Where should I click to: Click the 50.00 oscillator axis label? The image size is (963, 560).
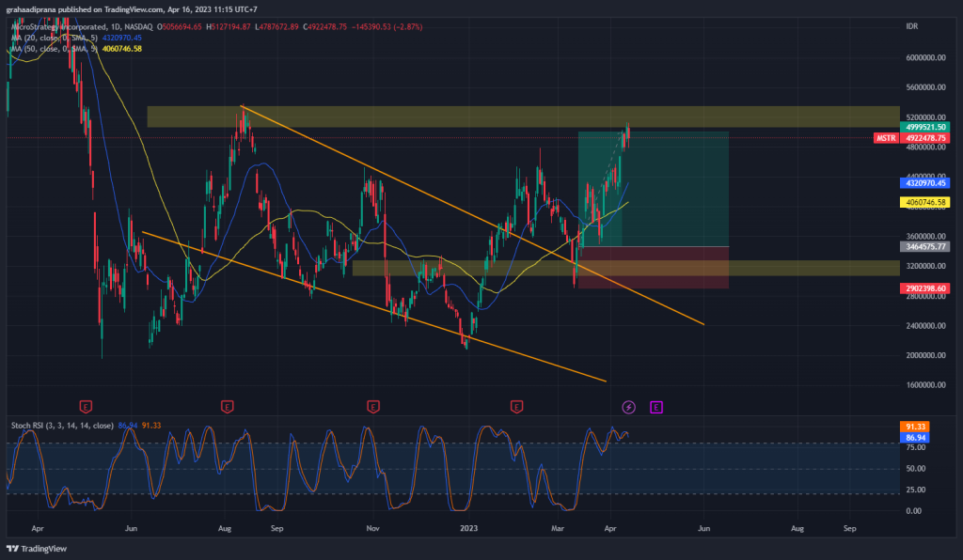[x=916, y=469]
